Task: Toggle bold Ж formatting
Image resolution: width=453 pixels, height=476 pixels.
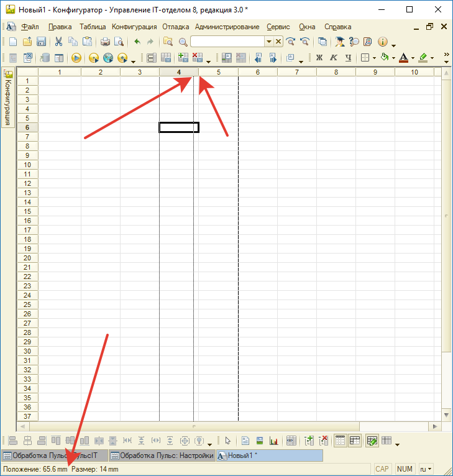Action: pos(319,58)
